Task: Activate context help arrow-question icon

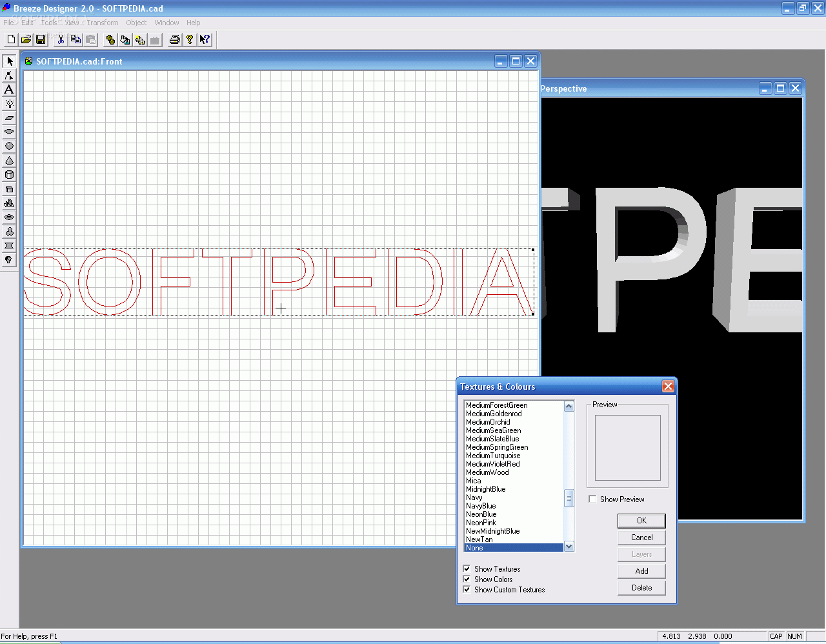Action: pos(205,39)
